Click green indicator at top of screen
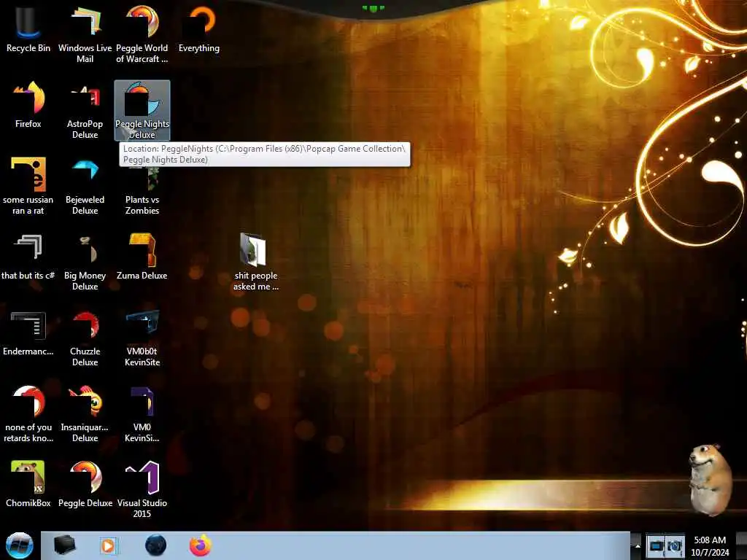This screenshot has height=560, width=747. [x=373, y=8]
